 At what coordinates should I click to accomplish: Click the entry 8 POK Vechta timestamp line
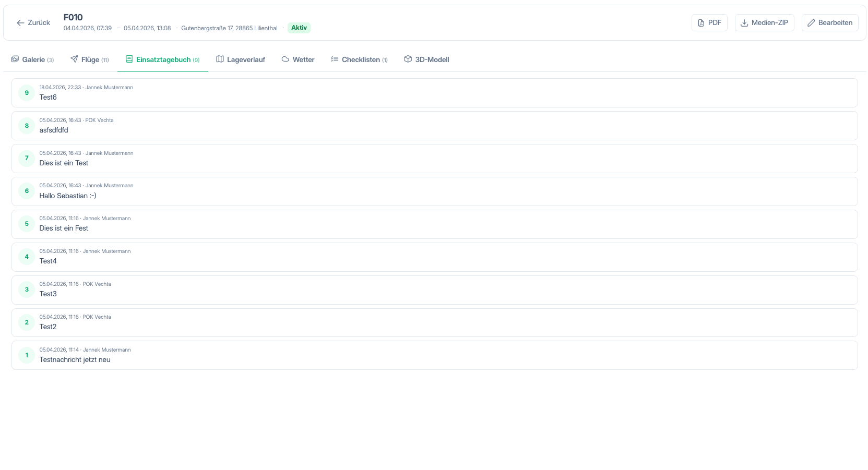pos(76,120)
